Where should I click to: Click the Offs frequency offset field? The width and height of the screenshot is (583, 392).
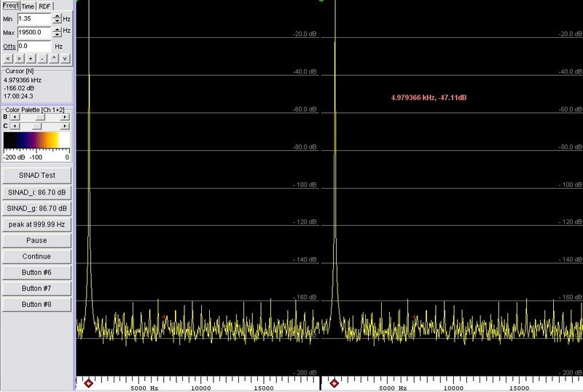click(x=34, y=46)
